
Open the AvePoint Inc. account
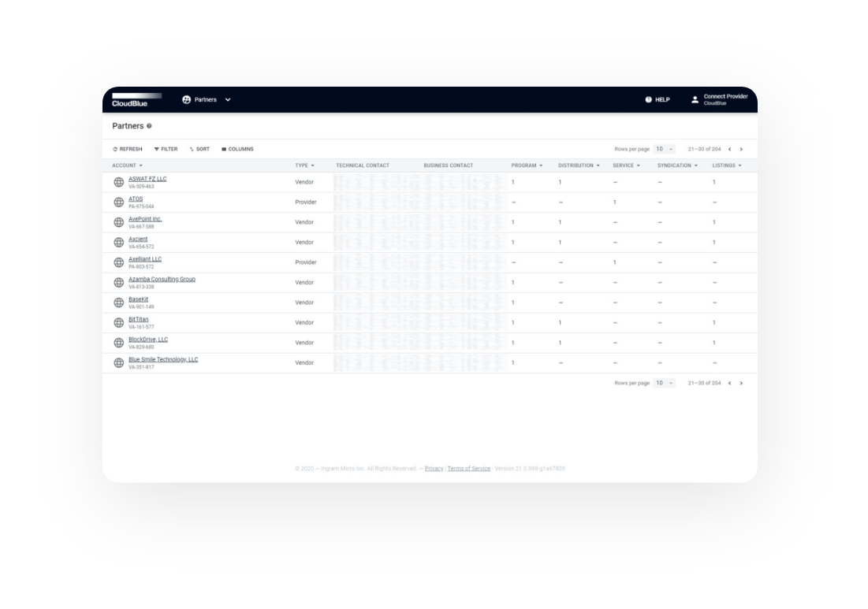pos(145,219)
